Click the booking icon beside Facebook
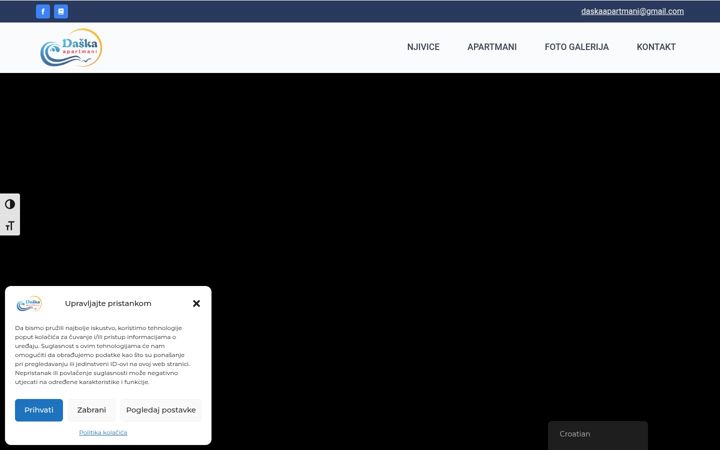 [61, 11]
